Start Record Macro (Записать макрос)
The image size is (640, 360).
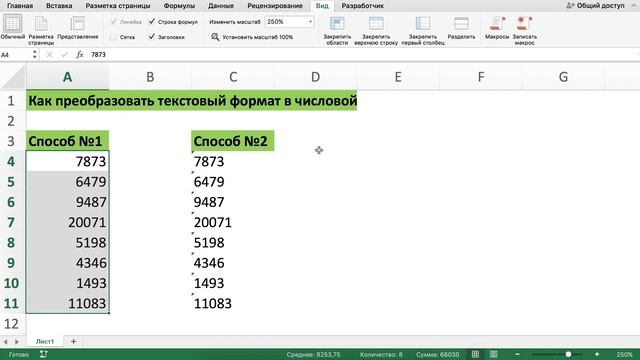point(524,31)
